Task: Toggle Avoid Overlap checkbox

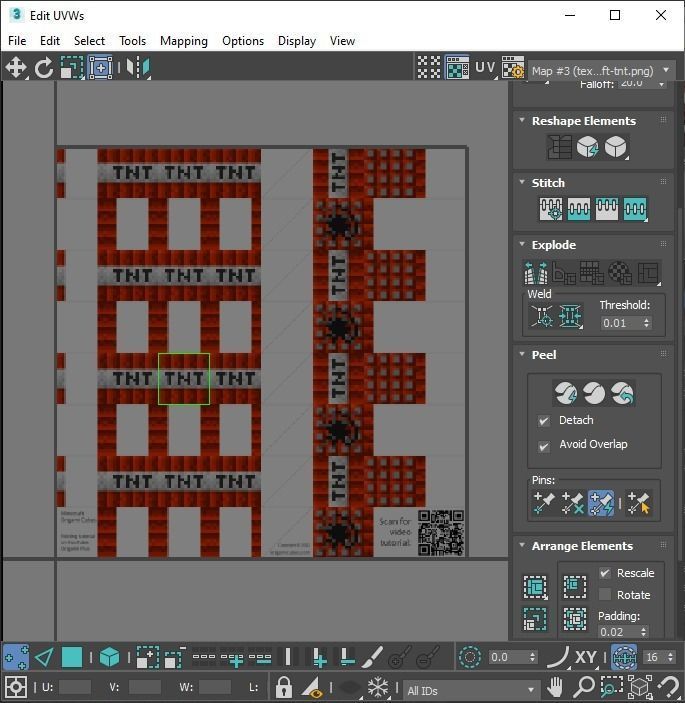Action: coord(544,447)
